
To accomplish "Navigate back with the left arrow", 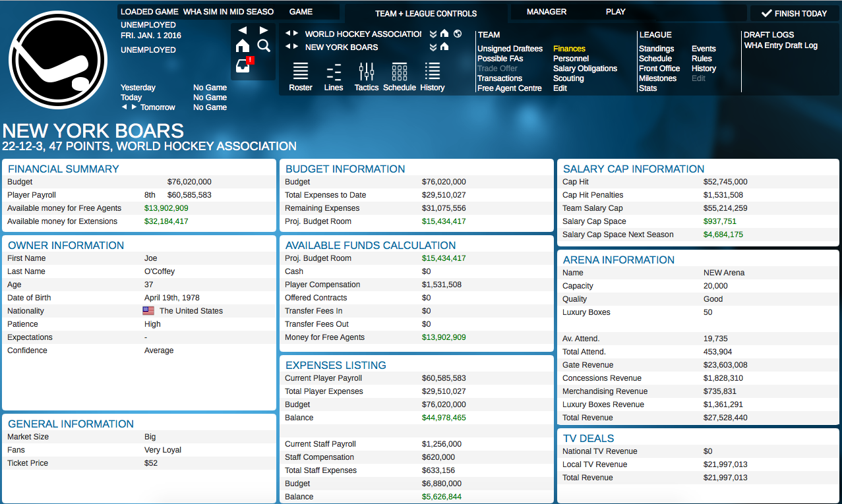I will pyautogui.click(x=243, y=30).
